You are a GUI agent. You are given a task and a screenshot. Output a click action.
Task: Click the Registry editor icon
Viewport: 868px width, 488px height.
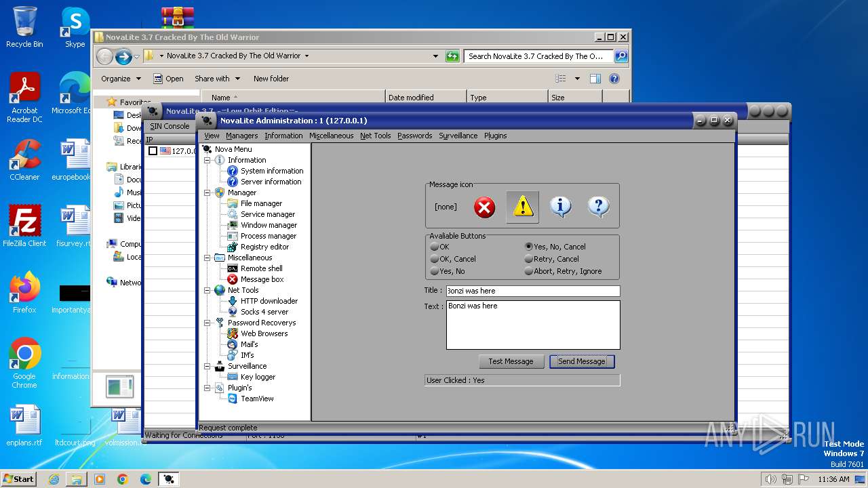[x=233, y=247]
